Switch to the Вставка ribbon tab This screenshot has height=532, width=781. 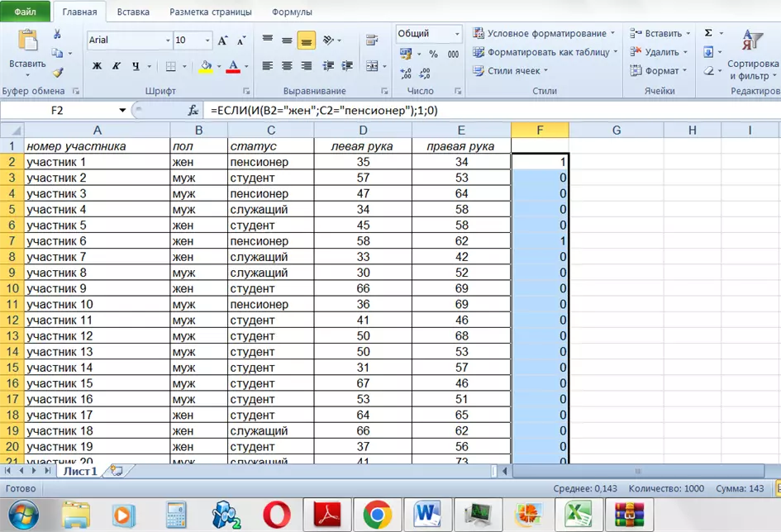click(133, 12)
